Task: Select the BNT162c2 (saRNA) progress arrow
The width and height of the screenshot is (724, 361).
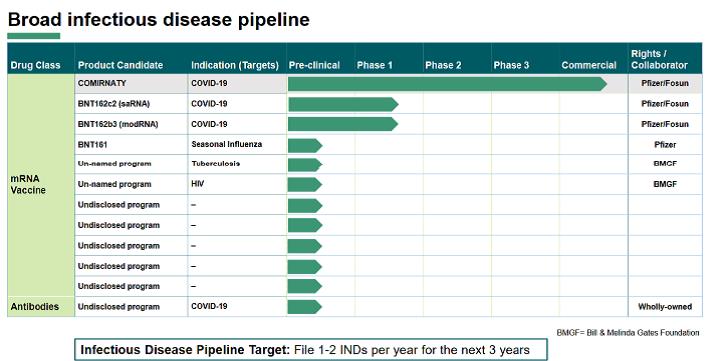Action: pos(343,104)
